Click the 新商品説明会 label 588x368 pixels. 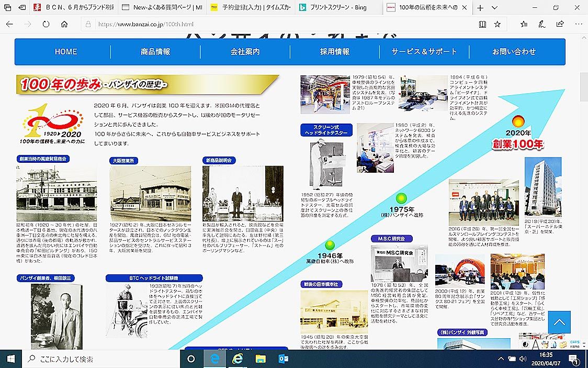[x=219, y=160]
